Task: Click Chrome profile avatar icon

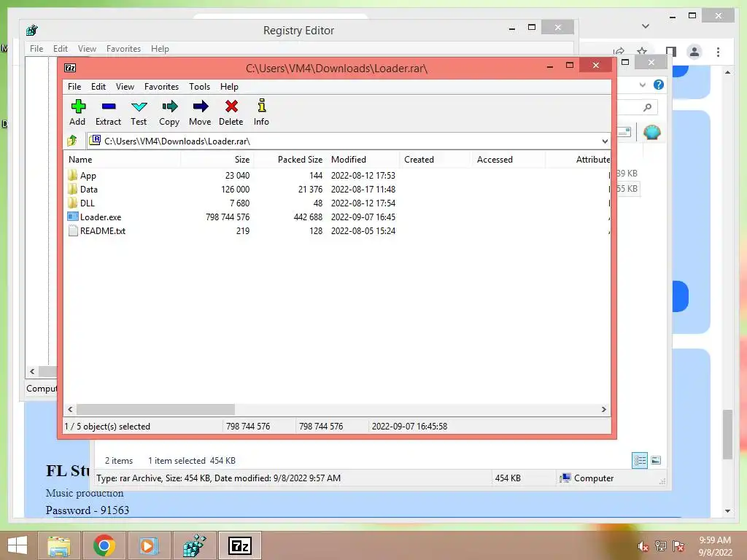Action: [694, 52]
